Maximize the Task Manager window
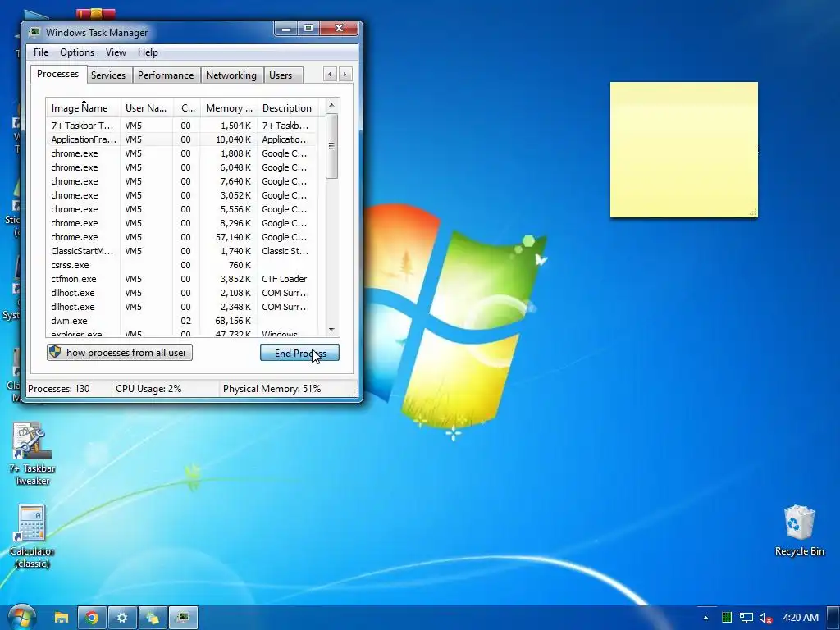840x630 pixels. point(308,28)
